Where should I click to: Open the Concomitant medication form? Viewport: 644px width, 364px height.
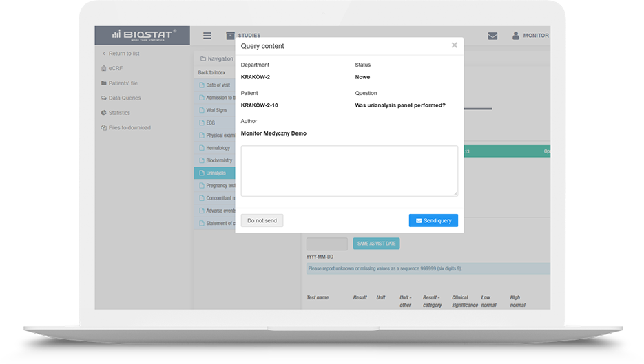pyautogui.click(x=214, y=197)
